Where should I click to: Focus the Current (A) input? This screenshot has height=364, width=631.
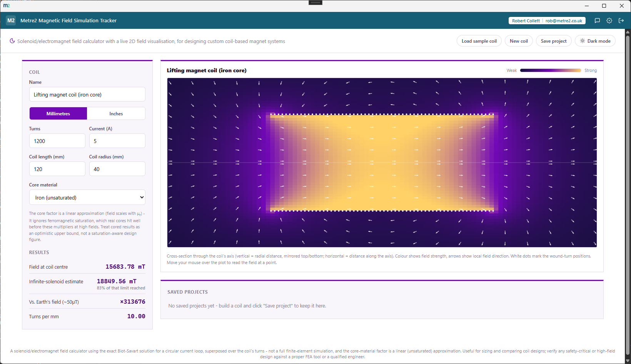[117, 141]
